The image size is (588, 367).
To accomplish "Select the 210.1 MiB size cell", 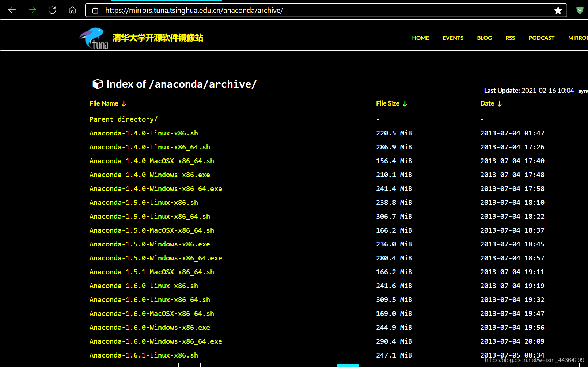I will [x=394, y=175].
